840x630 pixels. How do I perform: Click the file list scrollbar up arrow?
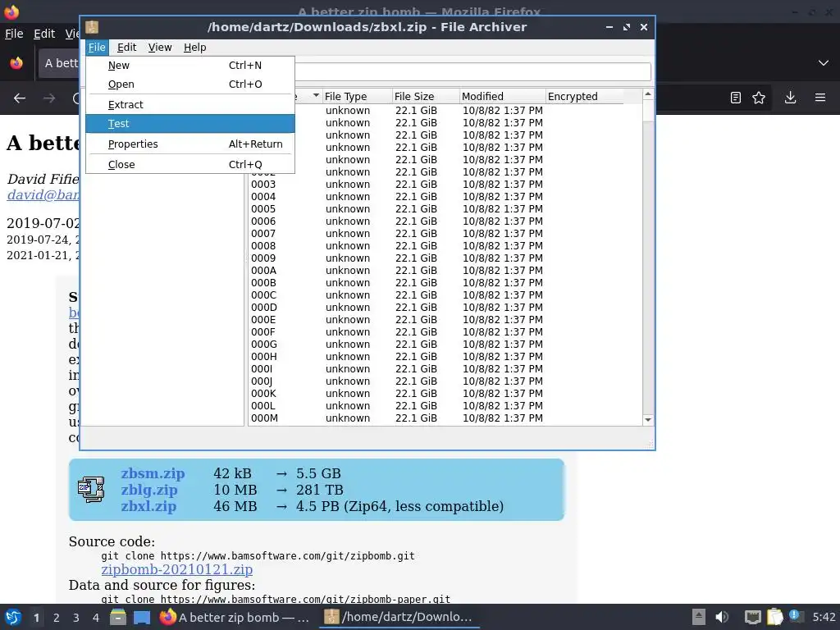click(648, 94)
